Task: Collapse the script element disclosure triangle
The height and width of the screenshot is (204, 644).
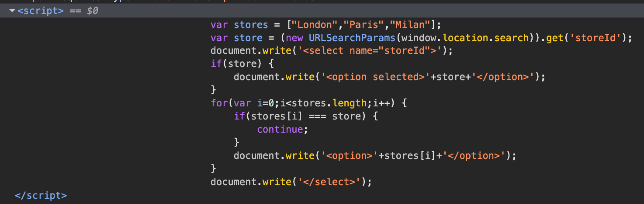Action: (x=12, y=11)
